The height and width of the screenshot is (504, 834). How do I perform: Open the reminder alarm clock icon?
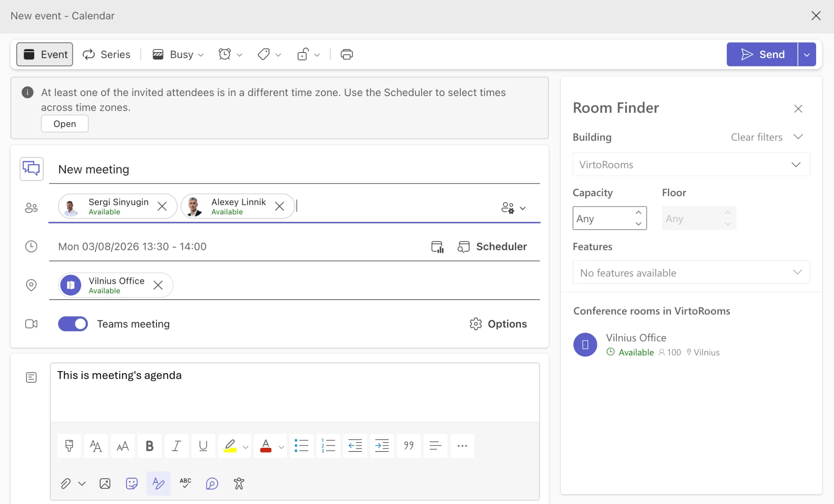pos(225,54)
